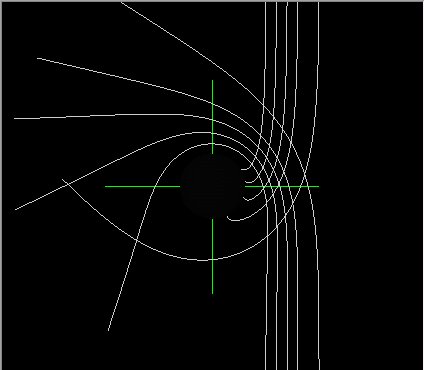Click the green crosshair's right horizontal arm
This screenshot has width=424, height=370.
[x=282, y=186]
